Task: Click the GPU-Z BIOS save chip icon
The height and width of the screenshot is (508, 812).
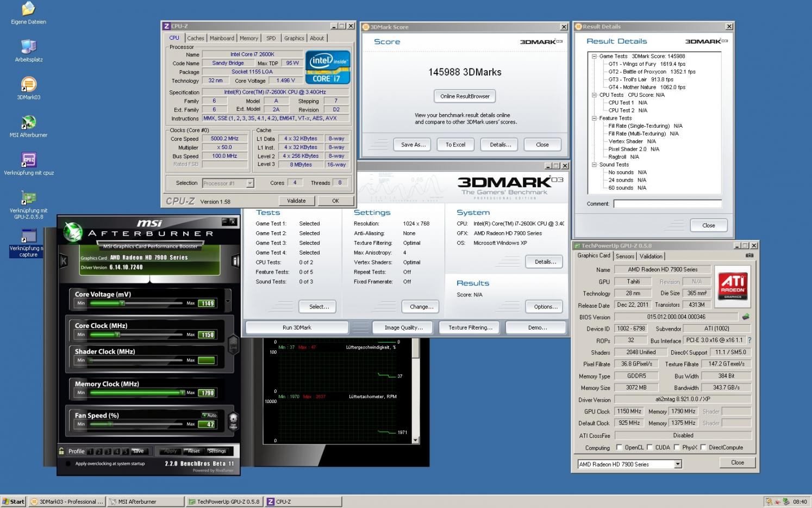Action: pyautogui.click(x=746, y=317)
